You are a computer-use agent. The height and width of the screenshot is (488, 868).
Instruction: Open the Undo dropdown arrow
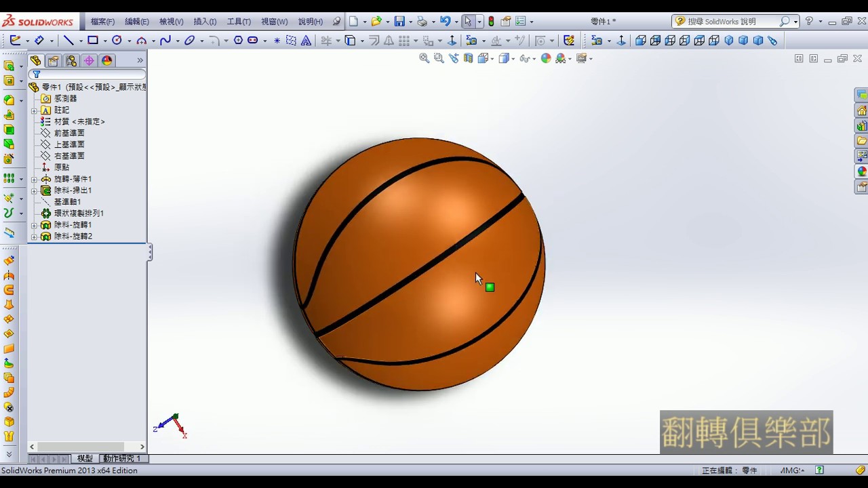[456, 22]
